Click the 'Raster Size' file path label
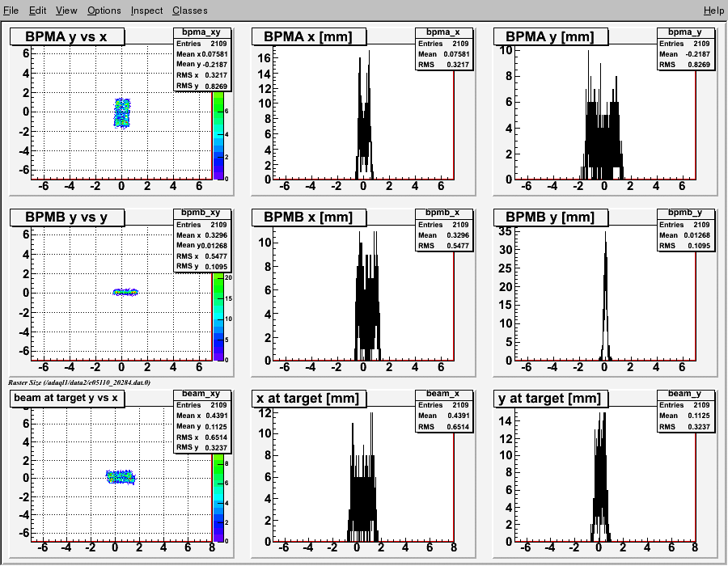 point(79,382)
